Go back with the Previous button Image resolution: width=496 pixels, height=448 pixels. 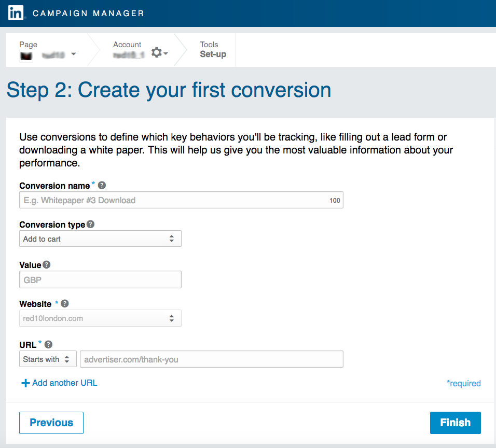51,423
